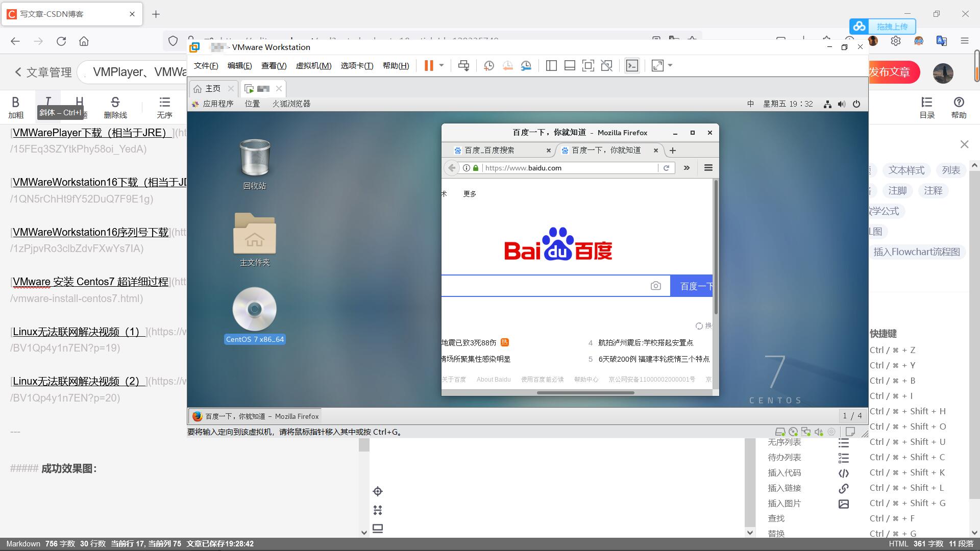Click the send Ctrl+Alt+Del toolbar icon

[x=463, y=65]
